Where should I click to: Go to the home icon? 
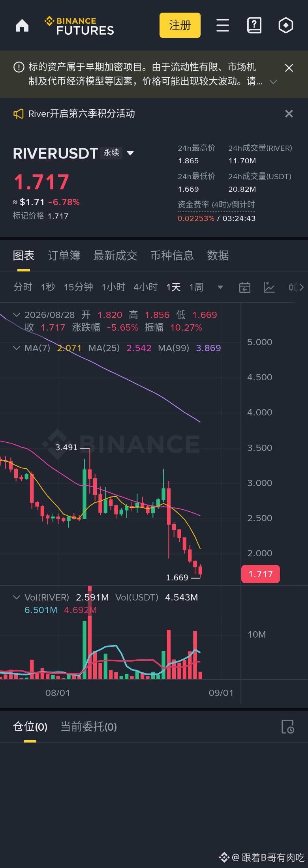pyautogui.click(x=22, y=26)
